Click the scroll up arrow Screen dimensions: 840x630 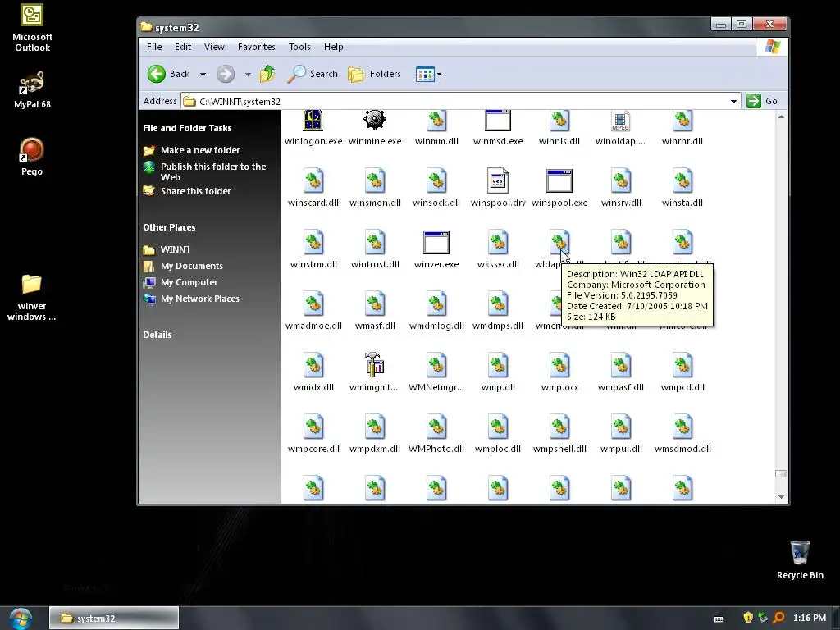coord(781,116)
